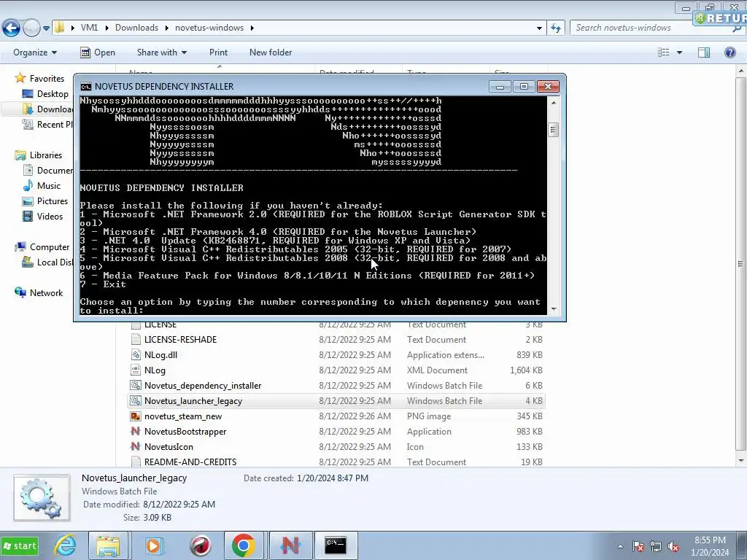747x560 pixels.
Task: Show hidden system tray icons arrow
Action: pyautogui.click(x=620, y=546)
